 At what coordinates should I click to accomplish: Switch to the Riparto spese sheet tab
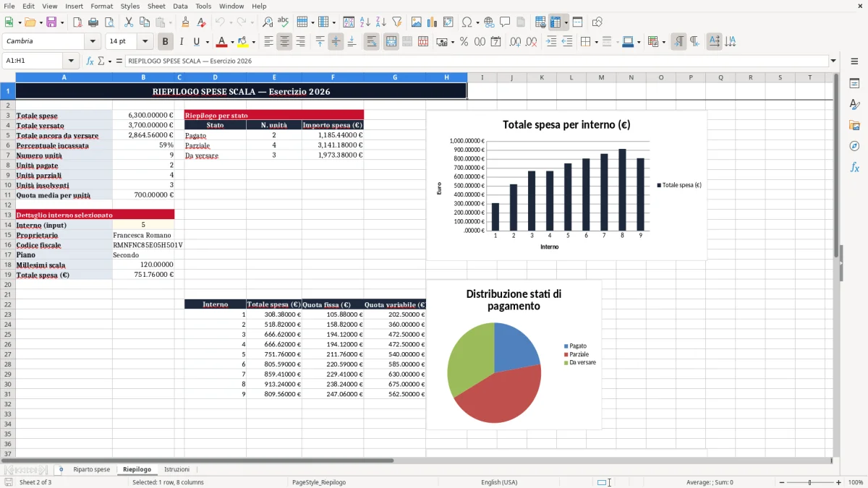coord(92,470)
